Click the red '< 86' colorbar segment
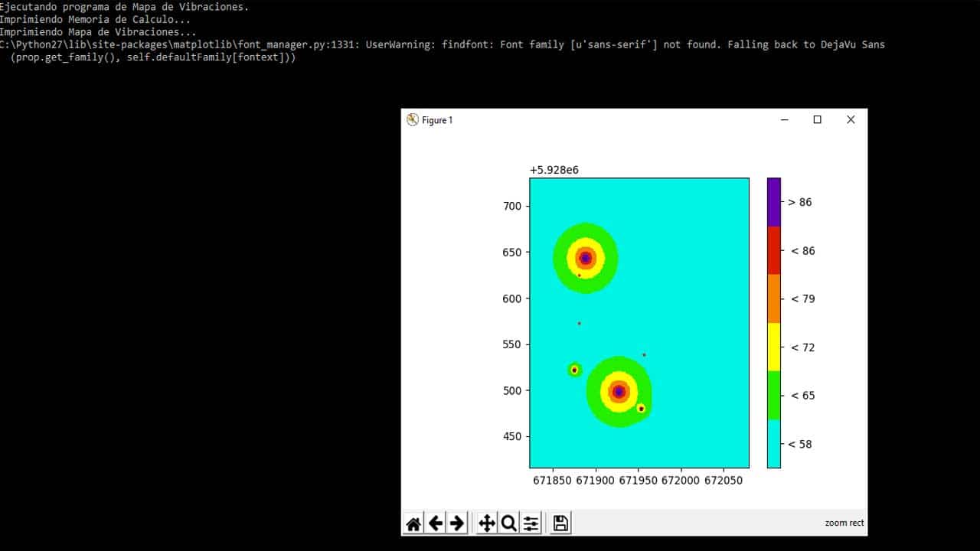Image resolution: width=980 pixels, height=551 pixels. (774, 250)
